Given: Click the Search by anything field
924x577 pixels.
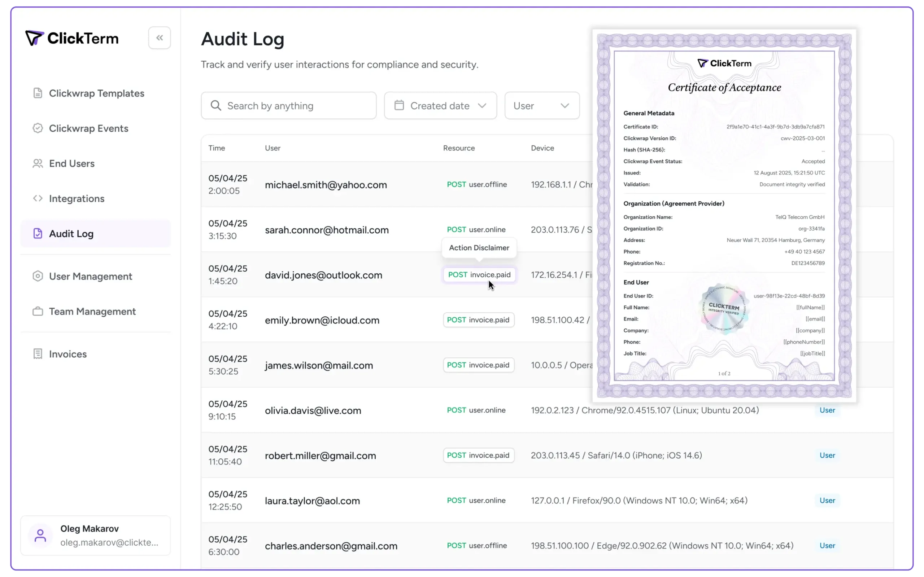Looking at the screenshot, I should [289, 106].
